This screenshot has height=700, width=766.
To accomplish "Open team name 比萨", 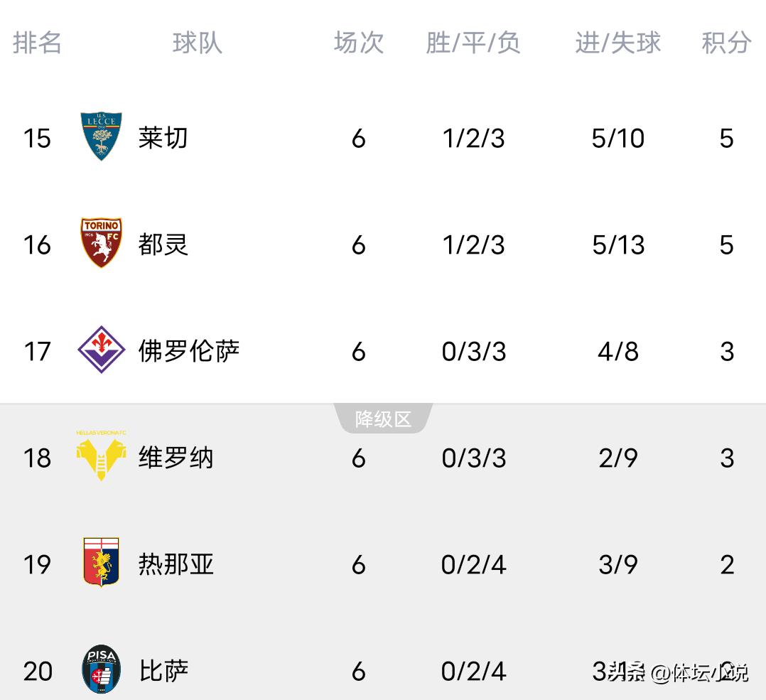I will (x=163, y=671).
